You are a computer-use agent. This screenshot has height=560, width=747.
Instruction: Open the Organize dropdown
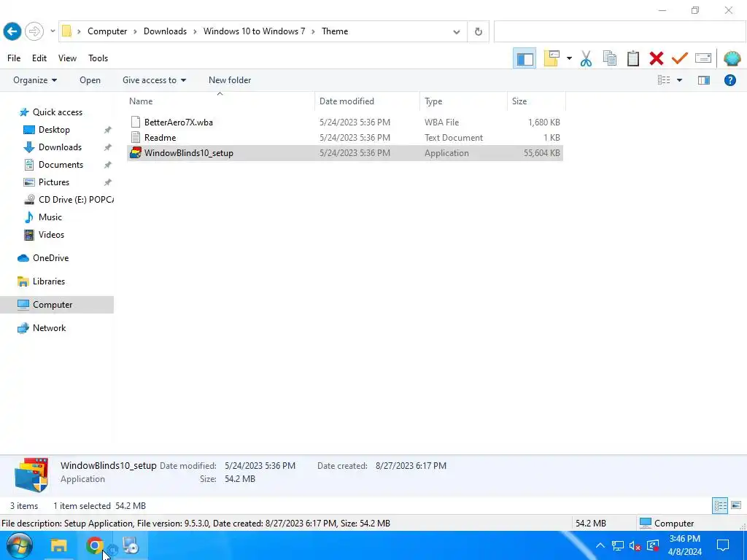(x=35, y=80)
